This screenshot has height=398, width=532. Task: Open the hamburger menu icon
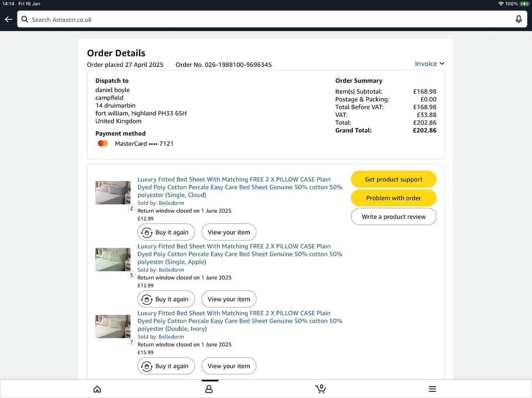(x=432, y=389)
